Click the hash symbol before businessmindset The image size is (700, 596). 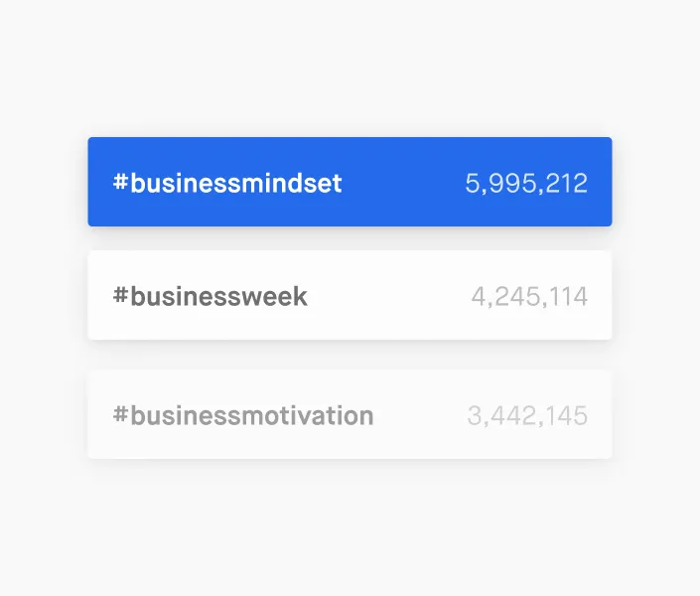tap(120, 182)
